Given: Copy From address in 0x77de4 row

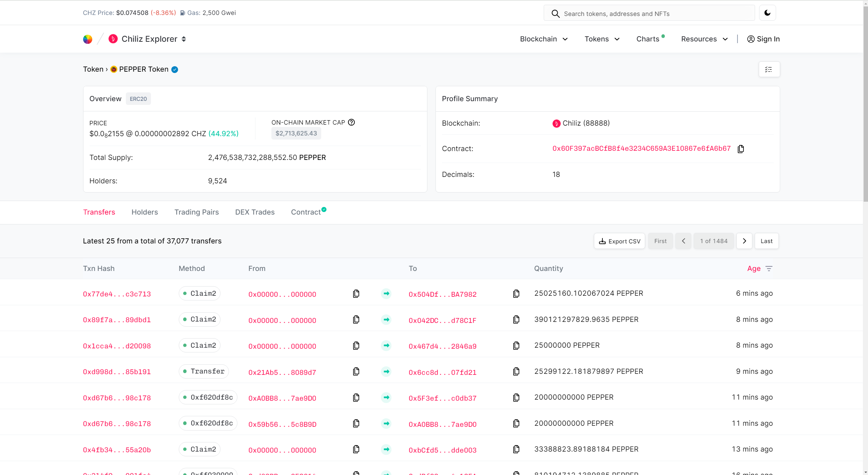Looking at the screenshot, I should tap(356, 294).
